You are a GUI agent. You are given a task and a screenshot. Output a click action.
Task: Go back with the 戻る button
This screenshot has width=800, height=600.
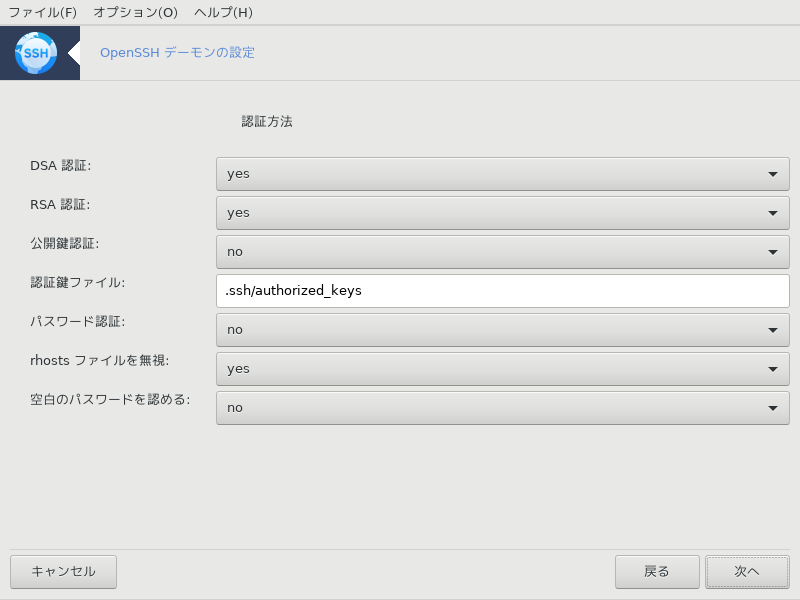pos(657,572)
